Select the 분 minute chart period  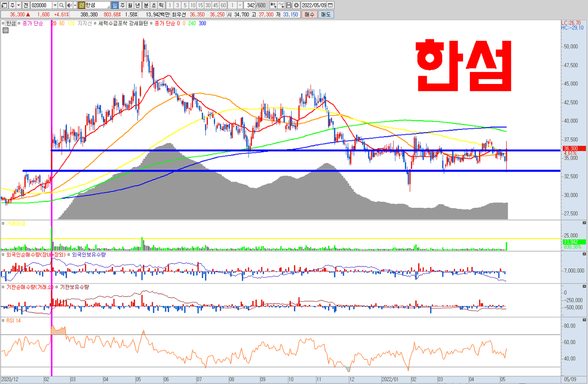(x=146, y=5)
